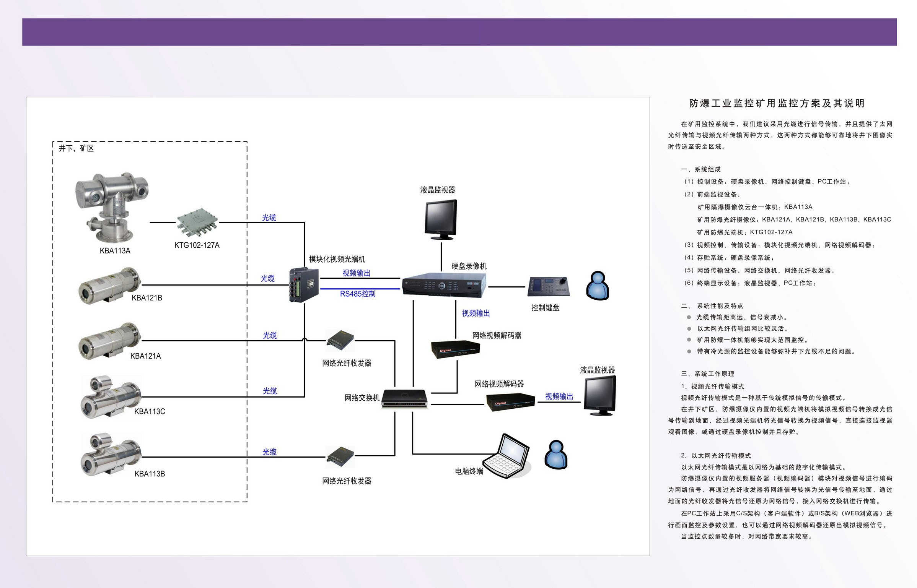Click the purple header banner
Viewport: 917px width, 588px height.
tap(459, 32)
